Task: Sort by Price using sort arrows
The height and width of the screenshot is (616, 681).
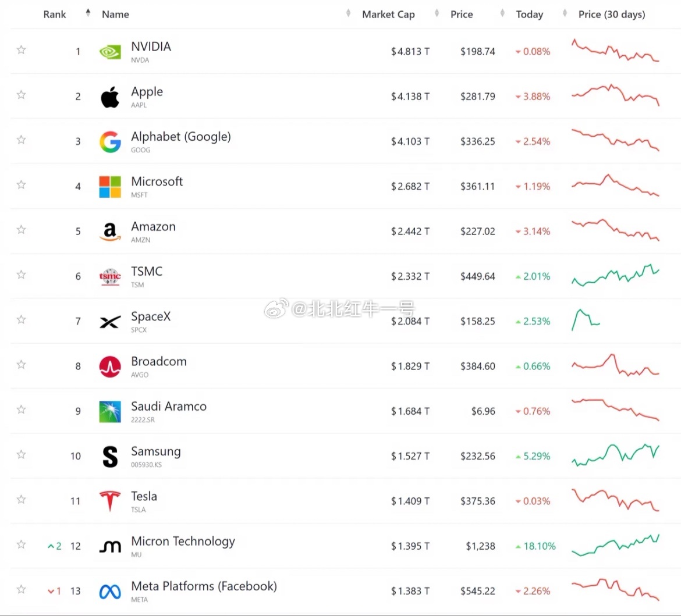Action: [502, 13]
